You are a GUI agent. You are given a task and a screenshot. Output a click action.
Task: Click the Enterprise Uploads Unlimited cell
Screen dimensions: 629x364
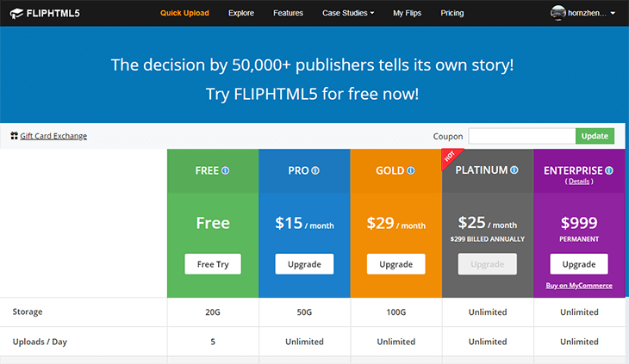tap(579, 342)
